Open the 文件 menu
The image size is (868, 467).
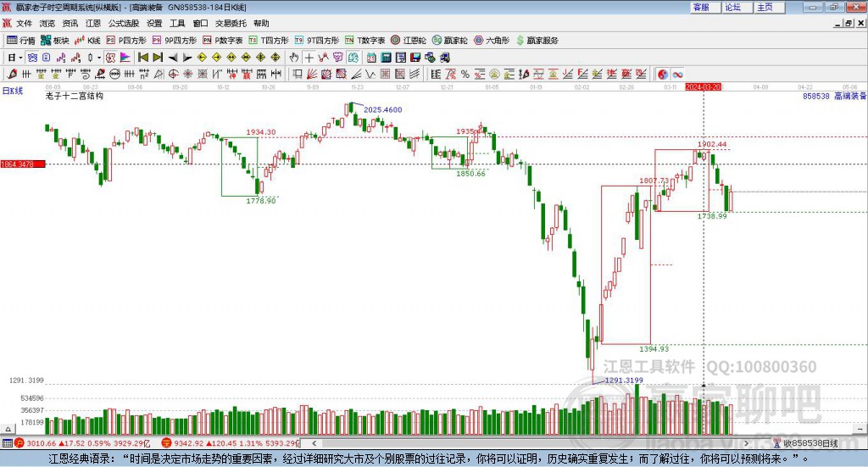click(x=24, y=23)
